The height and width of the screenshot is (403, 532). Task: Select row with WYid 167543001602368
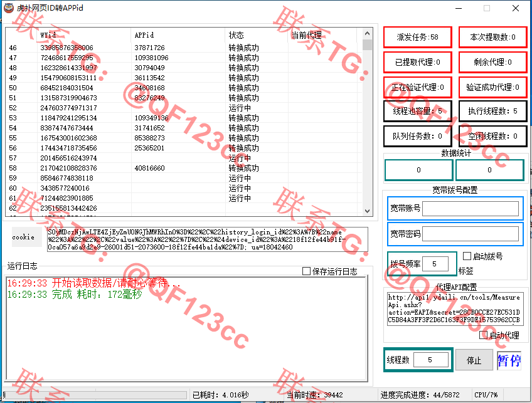pyautogui.click(x=184, y=138)
